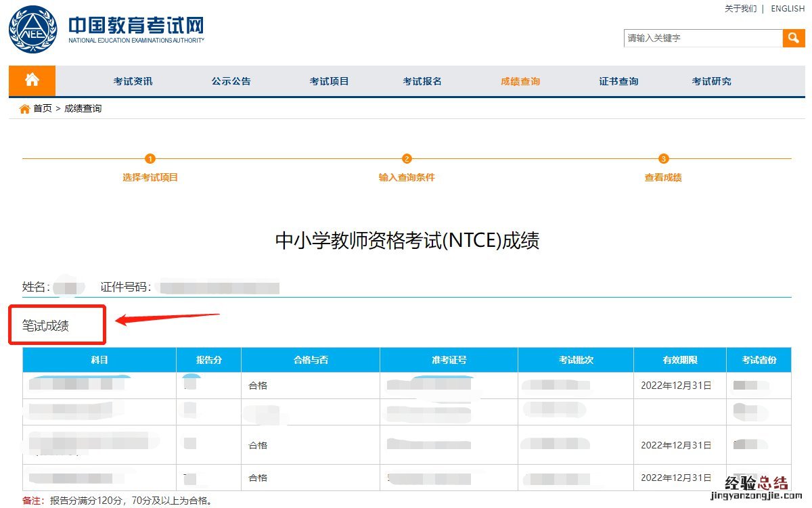The image size is (812, 508).
Task: Open the 证书查询 navigation item
Action: (x=618, y=81)
